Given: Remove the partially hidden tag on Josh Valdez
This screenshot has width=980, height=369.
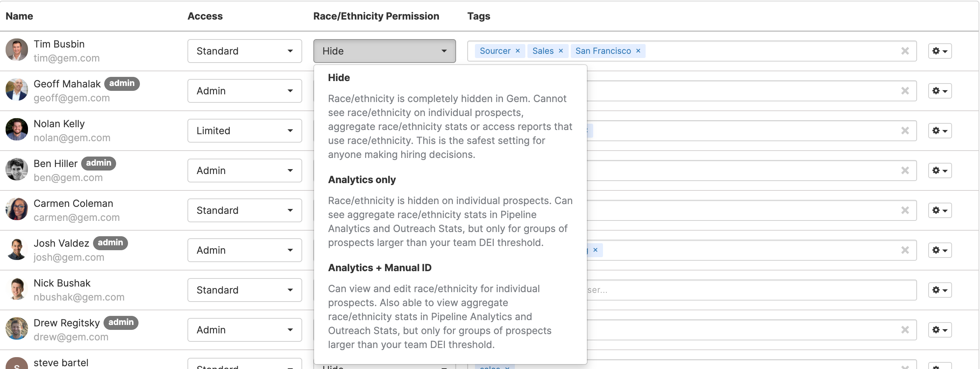Looking at the screenshot, I should coord(595,250).
